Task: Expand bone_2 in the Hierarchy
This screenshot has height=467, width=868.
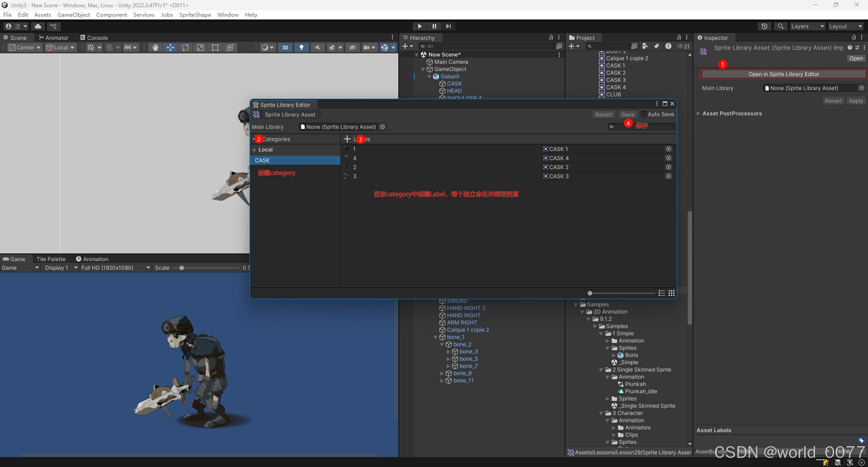Action: (x=442, y=344)
